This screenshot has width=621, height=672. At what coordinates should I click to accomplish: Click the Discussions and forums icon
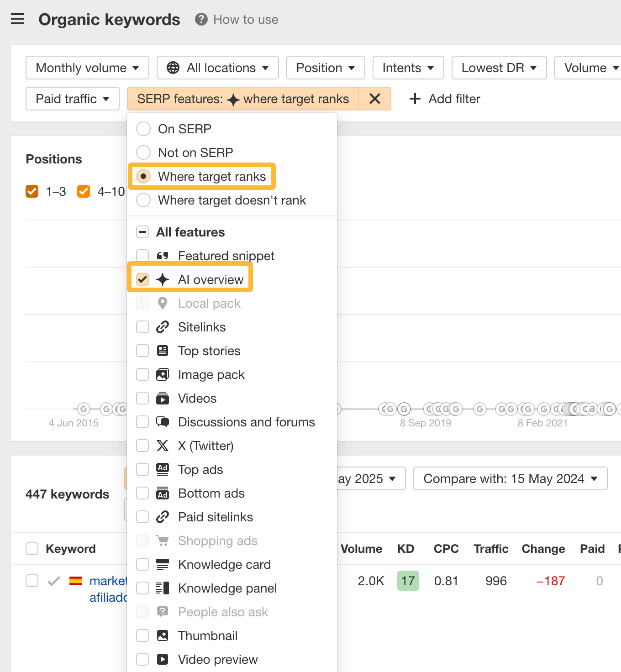pos(163,422)
